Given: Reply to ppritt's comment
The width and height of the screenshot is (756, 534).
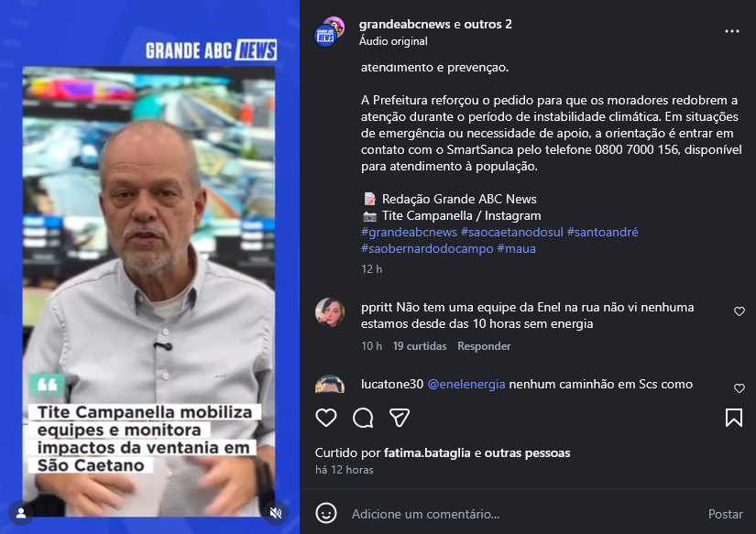Looking at the screenshot, I should (x=484, y=346).
